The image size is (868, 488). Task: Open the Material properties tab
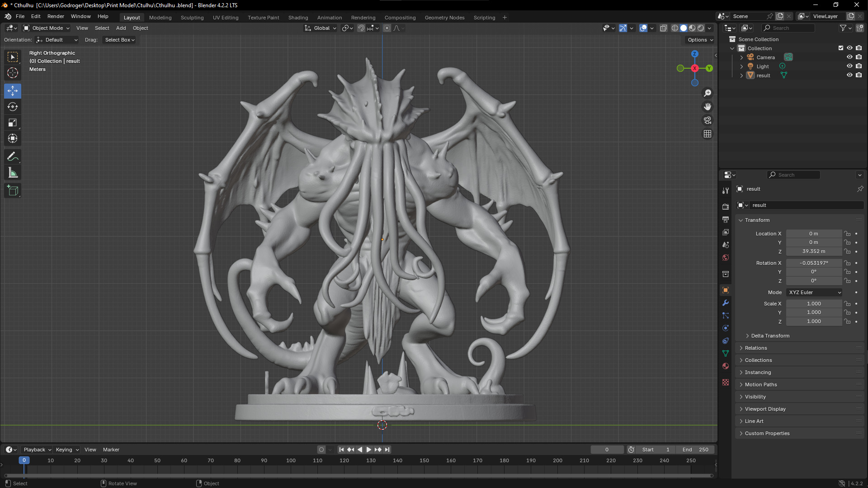(726, 366)
